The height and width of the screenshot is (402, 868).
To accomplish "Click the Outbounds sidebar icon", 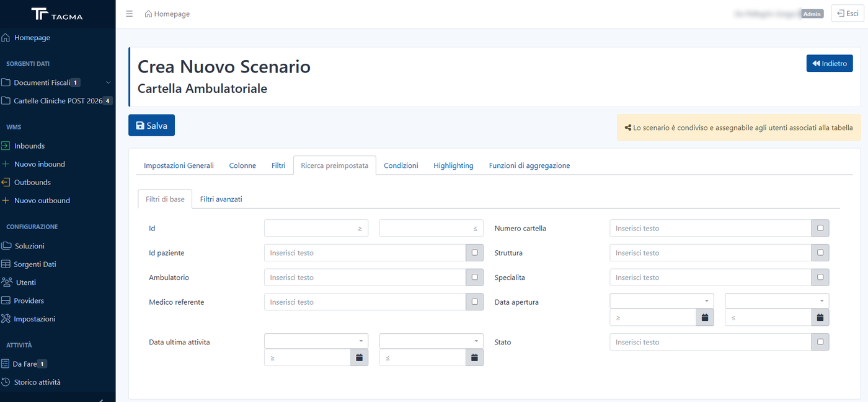I will point(6,183).
